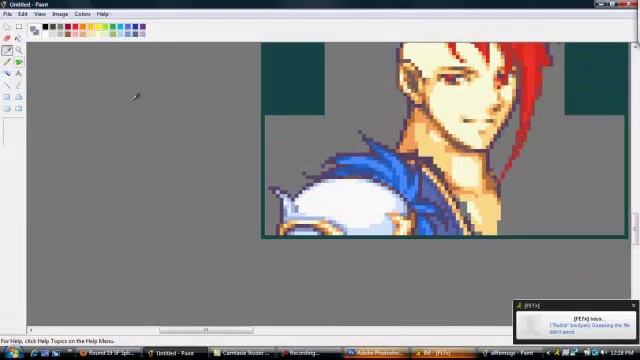Viewport: 640px width, 360px height.
Task: Open the Windows Start menu
Action: coord(12,353)
